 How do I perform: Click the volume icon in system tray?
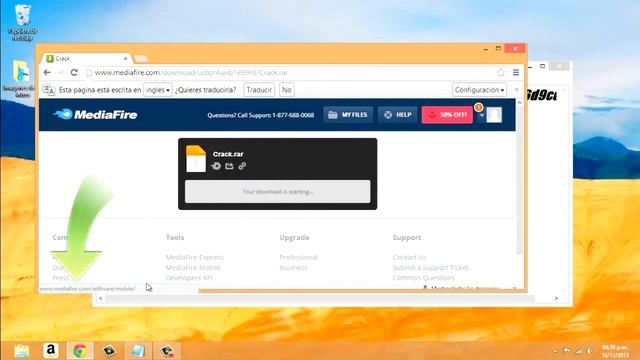point(589,351)
